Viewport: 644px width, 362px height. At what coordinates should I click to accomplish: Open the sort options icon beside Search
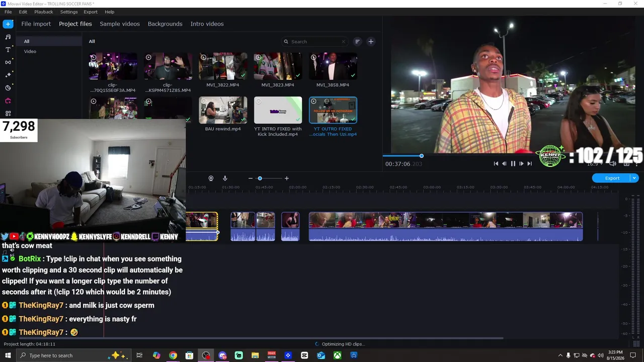tap(357, 42)
